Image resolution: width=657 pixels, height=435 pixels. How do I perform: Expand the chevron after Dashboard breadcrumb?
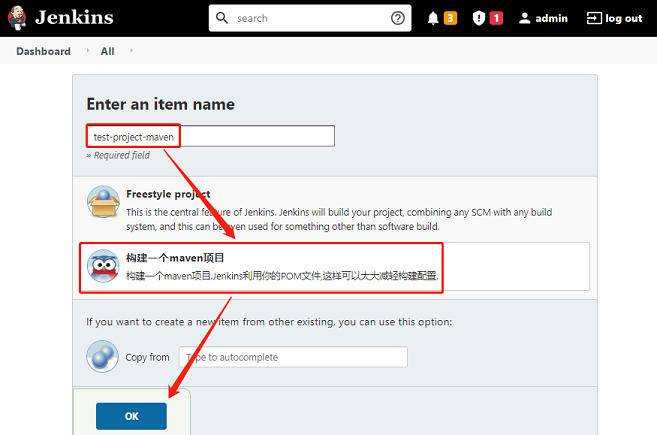[x=86, y=51]
